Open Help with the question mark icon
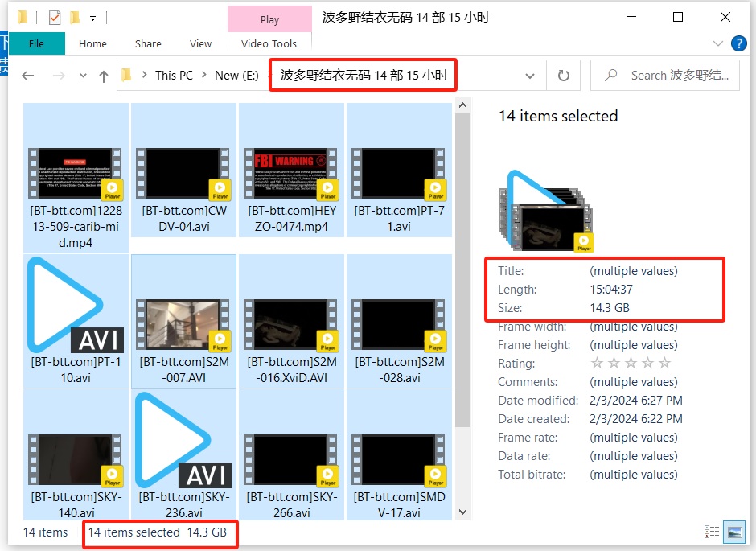The width and height of the screenshot is (756, 551). 738,43
